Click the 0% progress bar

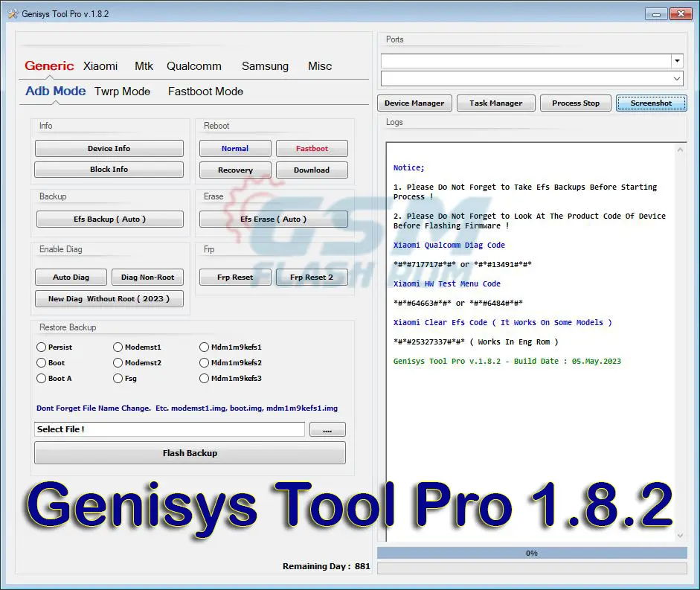531,553
